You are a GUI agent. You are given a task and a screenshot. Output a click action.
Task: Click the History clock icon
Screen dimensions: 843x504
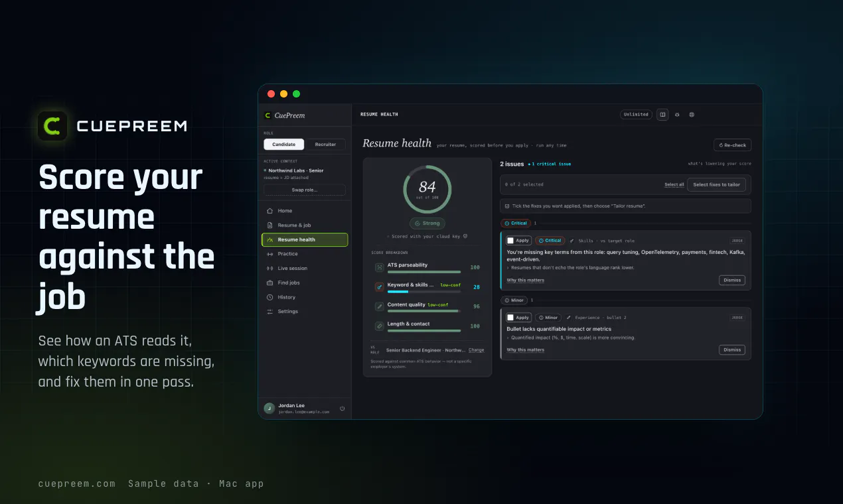[270, 297]
